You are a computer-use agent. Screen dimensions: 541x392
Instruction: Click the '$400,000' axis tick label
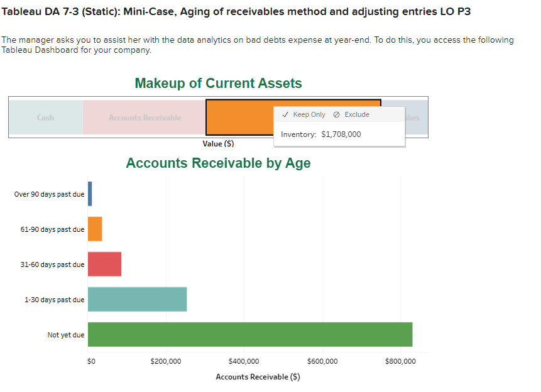tap(244, 361)
